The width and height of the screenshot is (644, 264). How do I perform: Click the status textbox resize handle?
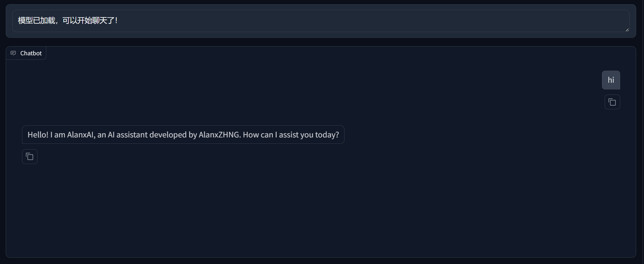pos(627,30)
